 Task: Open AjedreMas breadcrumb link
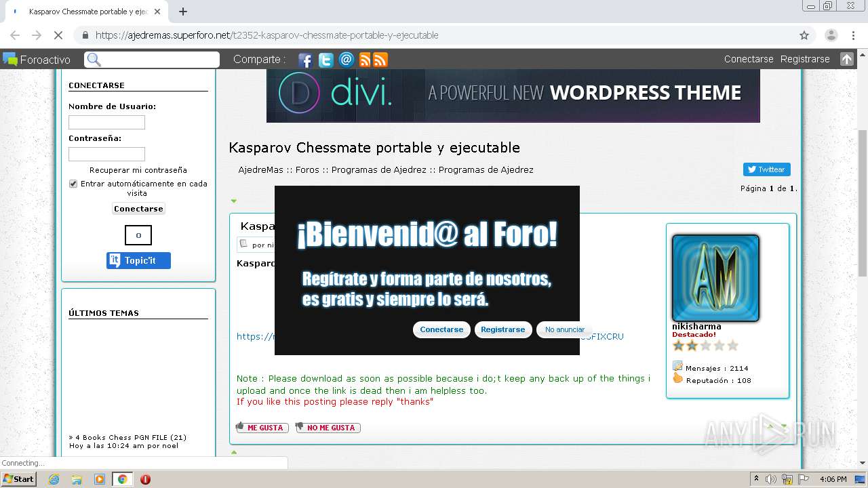(260, 170)
